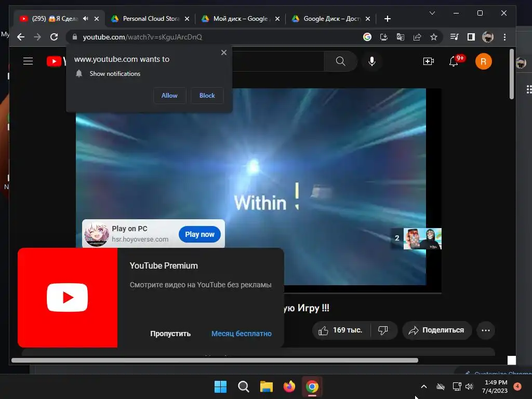Open File Explorer from taskbar
This screenshot has width=532, height=399.
pyautogui.click(x=267, y=387)
